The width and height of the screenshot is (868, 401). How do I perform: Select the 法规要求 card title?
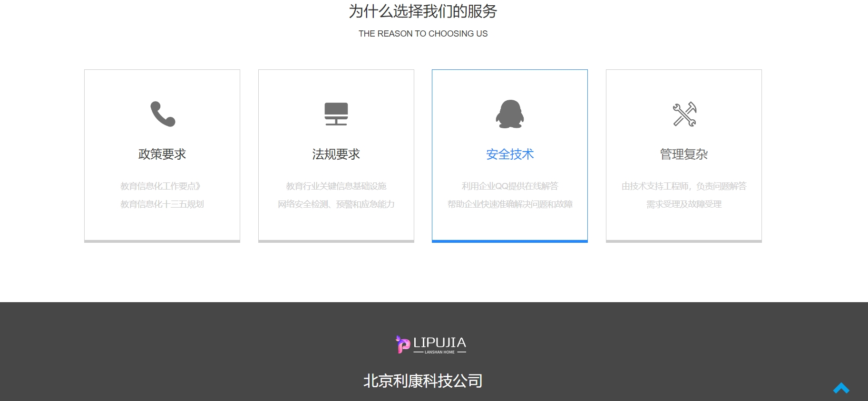tap(336, 154)
